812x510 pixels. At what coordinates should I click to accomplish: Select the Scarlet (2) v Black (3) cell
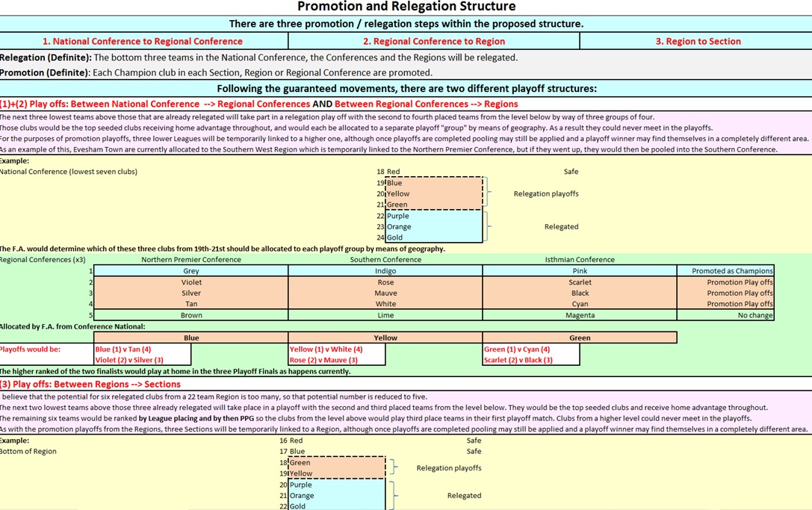pos(518,360)
